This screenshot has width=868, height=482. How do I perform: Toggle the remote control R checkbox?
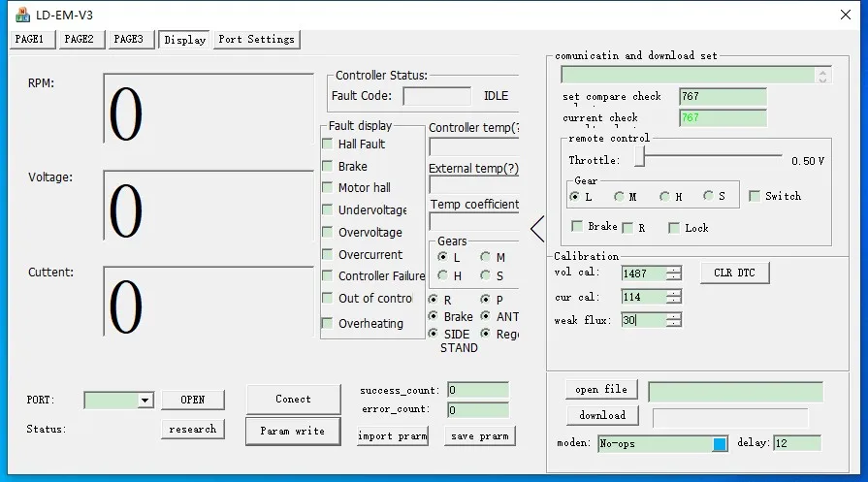[x=627, y=228]
